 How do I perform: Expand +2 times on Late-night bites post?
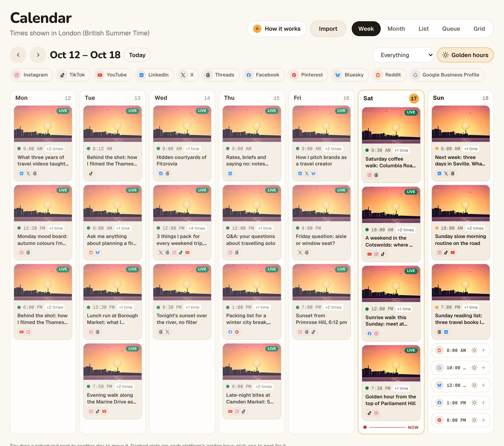[264, 387]
